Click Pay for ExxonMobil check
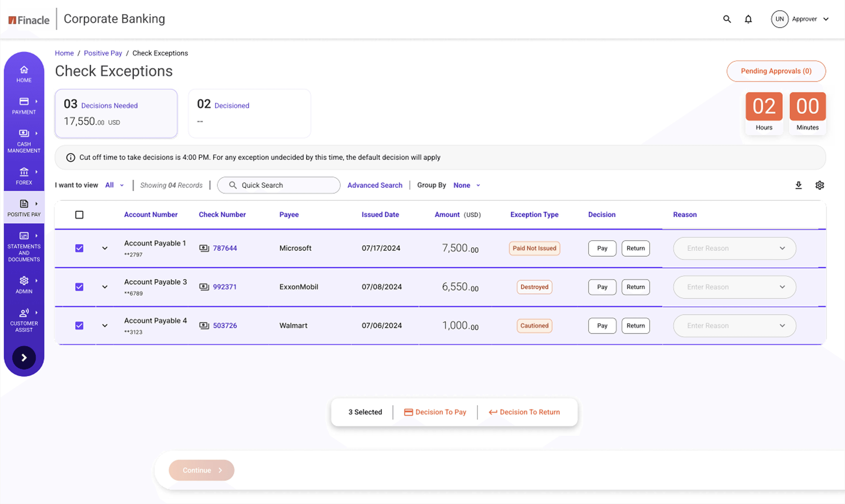Image resolution: width=845 pixels, height=504 pixels. [x=602, y=287]
